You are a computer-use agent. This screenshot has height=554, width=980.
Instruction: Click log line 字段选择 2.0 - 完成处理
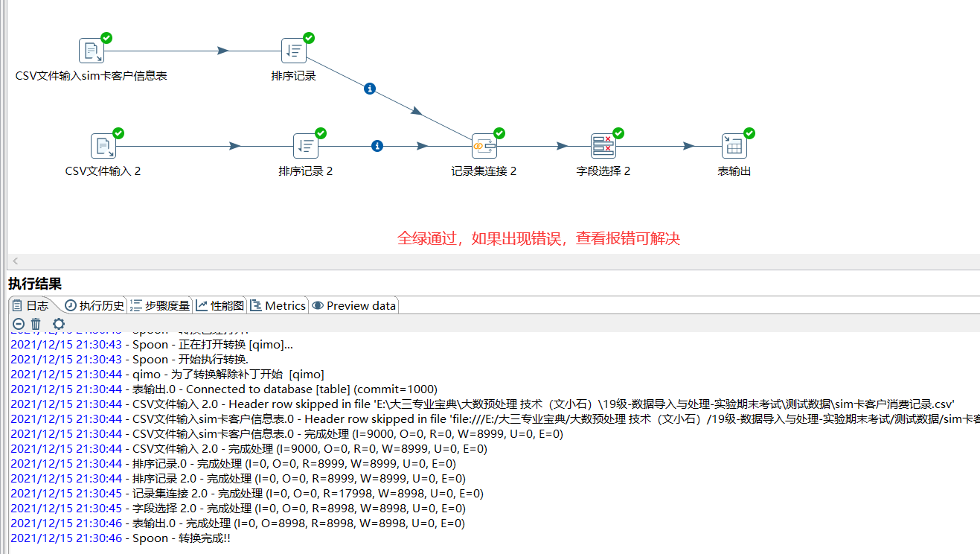tap(238, 509)
